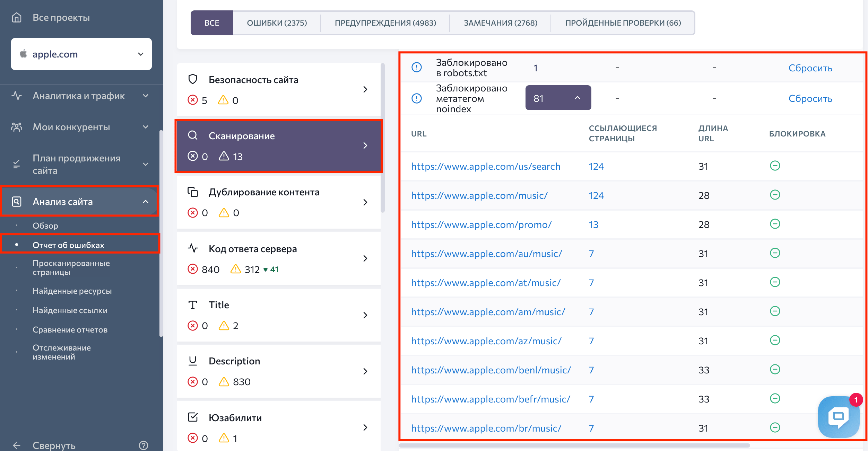This screenshot has width=868, height=451.
Task: Click block icon for apple.com/am/music/ row
Action: click(x=775, y=311)
